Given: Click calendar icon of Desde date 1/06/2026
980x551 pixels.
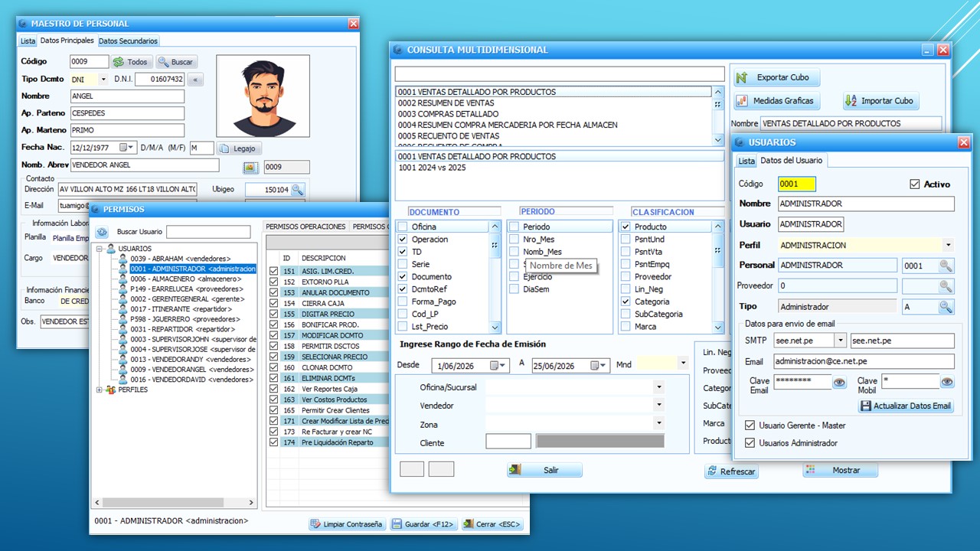Looking at the screenshot, I should 498,366.
